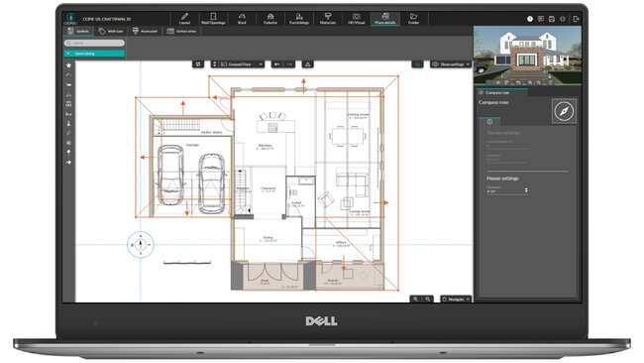Image resolution: width=644 pixels, height=363 pixels.
Task: Expand the Open Catalog dropdown
Action: point(94,54)
